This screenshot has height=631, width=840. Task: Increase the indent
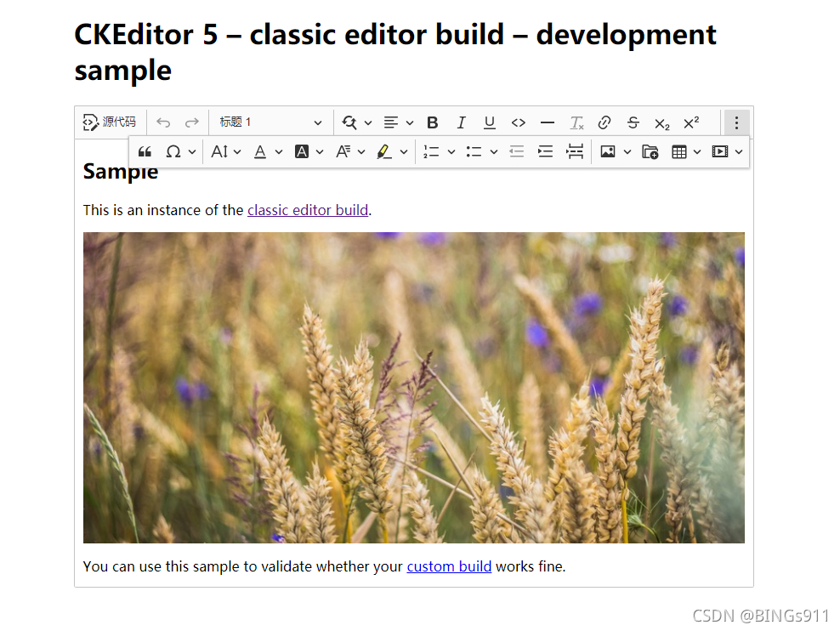tap(545, 151)
